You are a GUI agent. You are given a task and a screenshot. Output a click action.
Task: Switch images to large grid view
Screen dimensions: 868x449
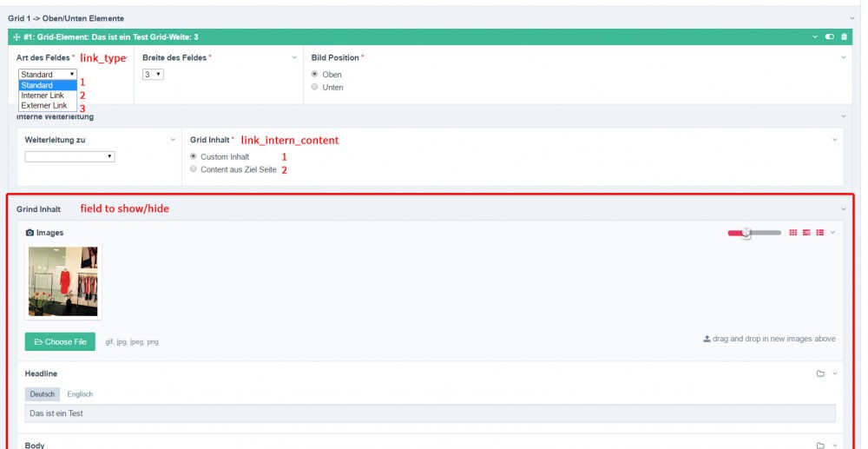pos(792,233)
